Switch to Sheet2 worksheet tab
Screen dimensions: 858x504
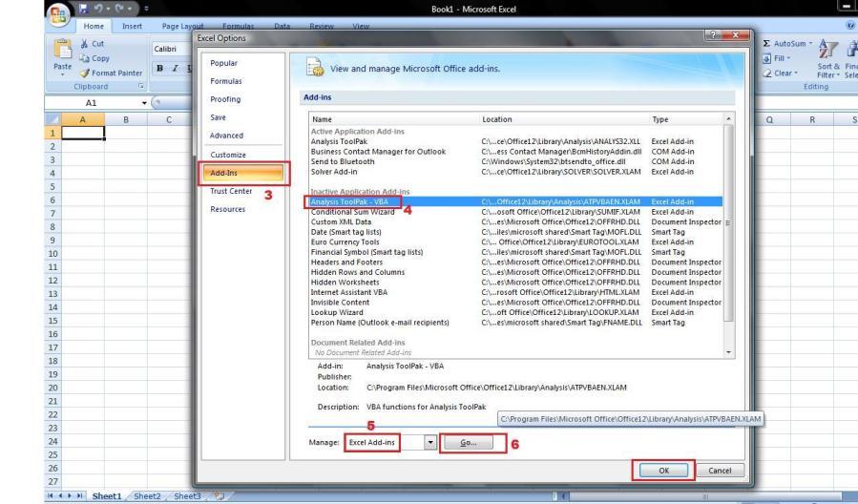[x=147, y=495]
